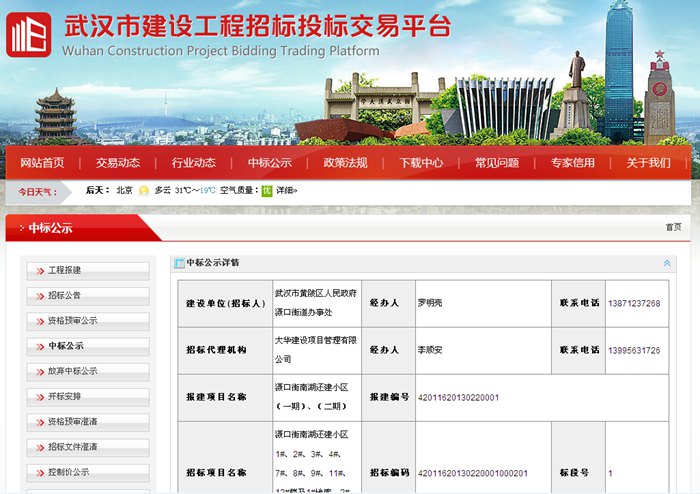This screenshot has height=494, width=700.
Task: Select 资格预审公示 in the left sidebar
Action: click(x=73, y=321)
